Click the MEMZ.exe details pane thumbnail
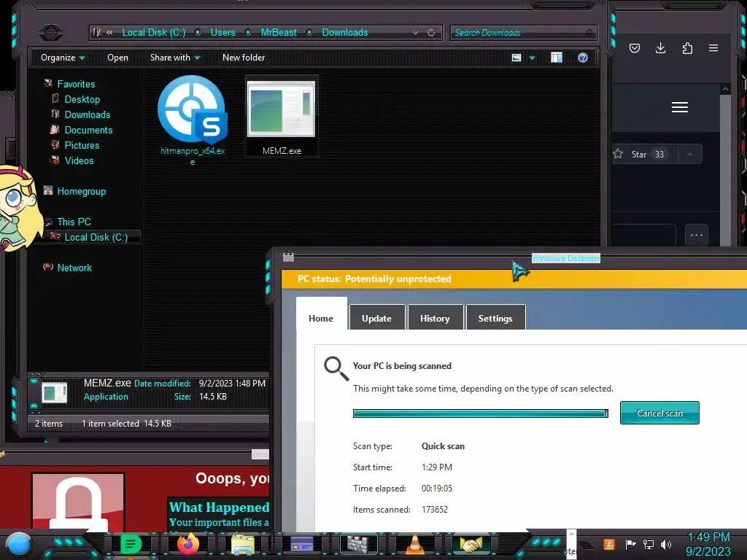This screenshot has height=560, width=747. [x=54, y=393]
